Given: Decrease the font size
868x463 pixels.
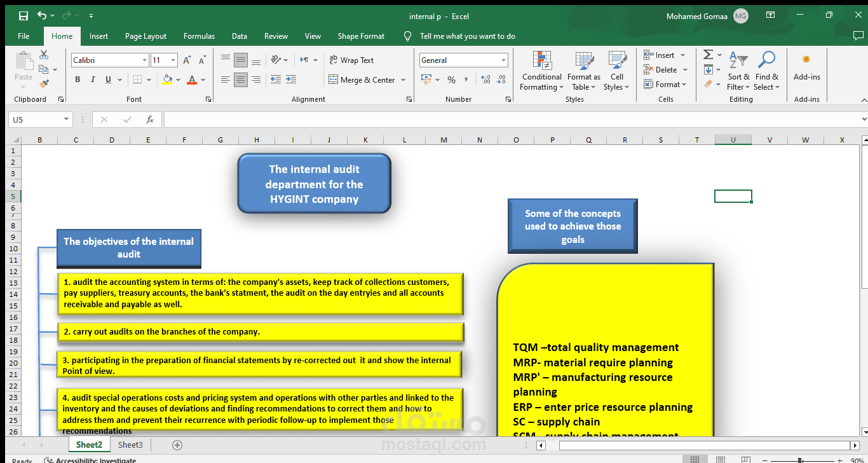Looking at the screenshot, I should [202, 60].
